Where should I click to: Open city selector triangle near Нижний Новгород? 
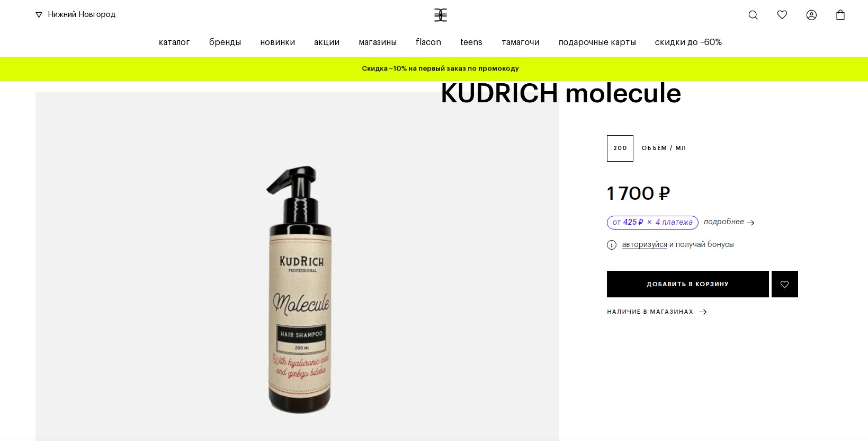39,15
